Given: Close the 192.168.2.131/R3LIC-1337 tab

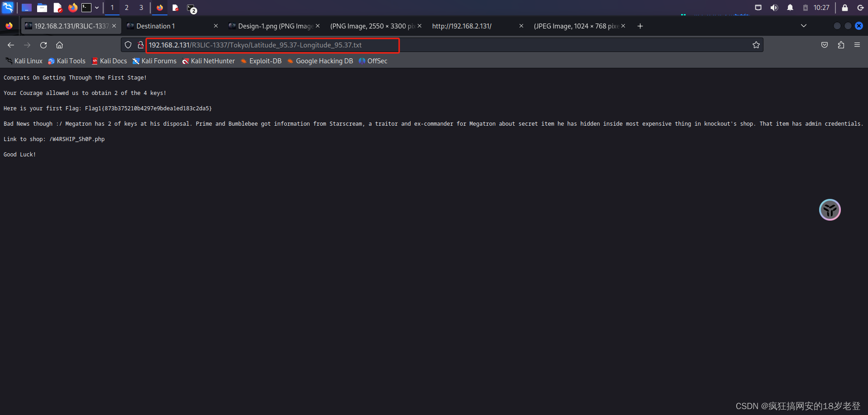Looking at the screenshot, I should (x=114, y=26).
